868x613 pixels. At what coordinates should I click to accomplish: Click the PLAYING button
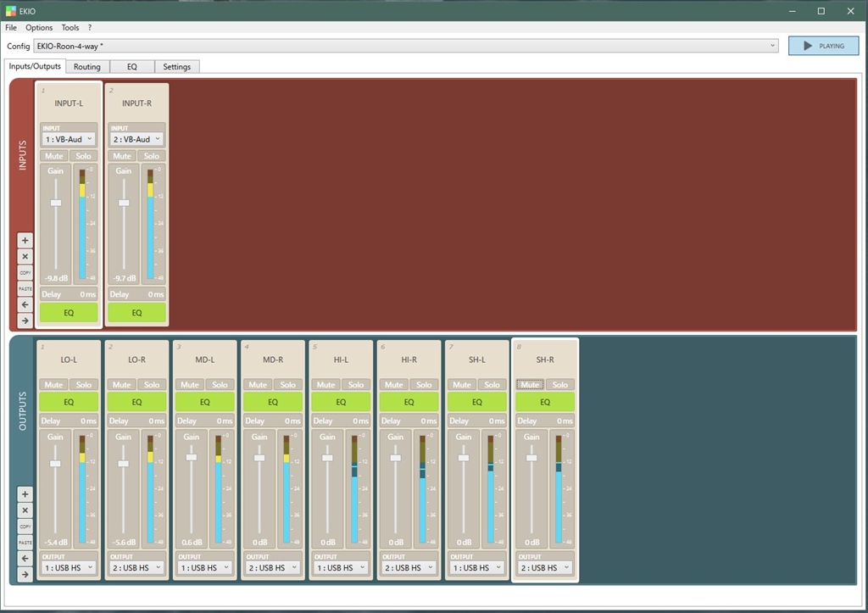(x=822, y=46)
